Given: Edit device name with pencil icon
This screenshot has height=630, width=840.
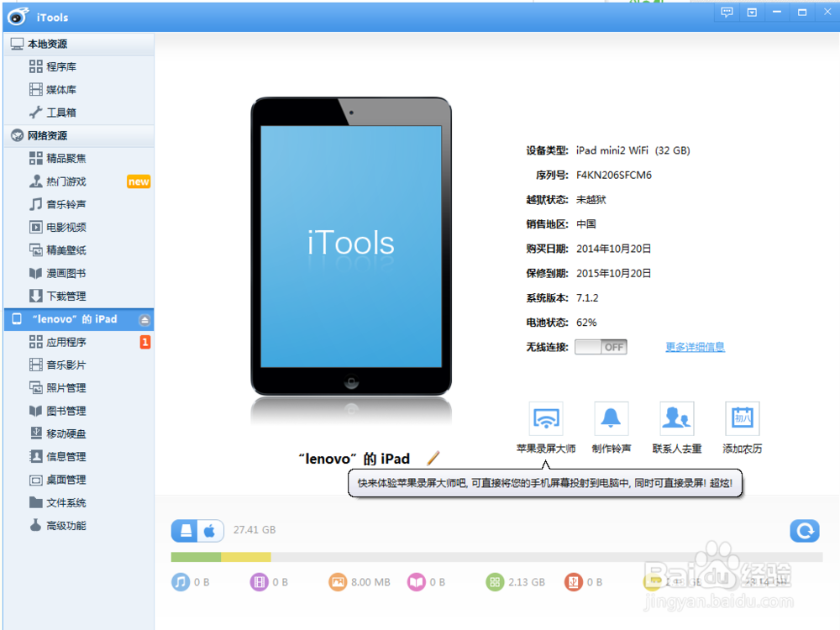Looking at the screenshot, I should click(433, 458).
